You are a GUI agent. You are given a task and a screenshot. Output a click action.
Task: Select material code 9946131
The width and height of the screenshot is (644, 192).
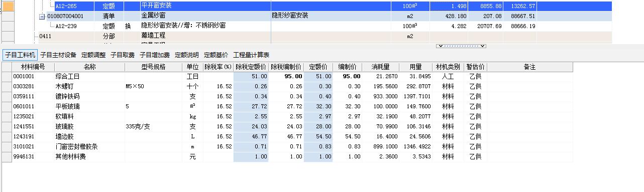coord(33,156)
